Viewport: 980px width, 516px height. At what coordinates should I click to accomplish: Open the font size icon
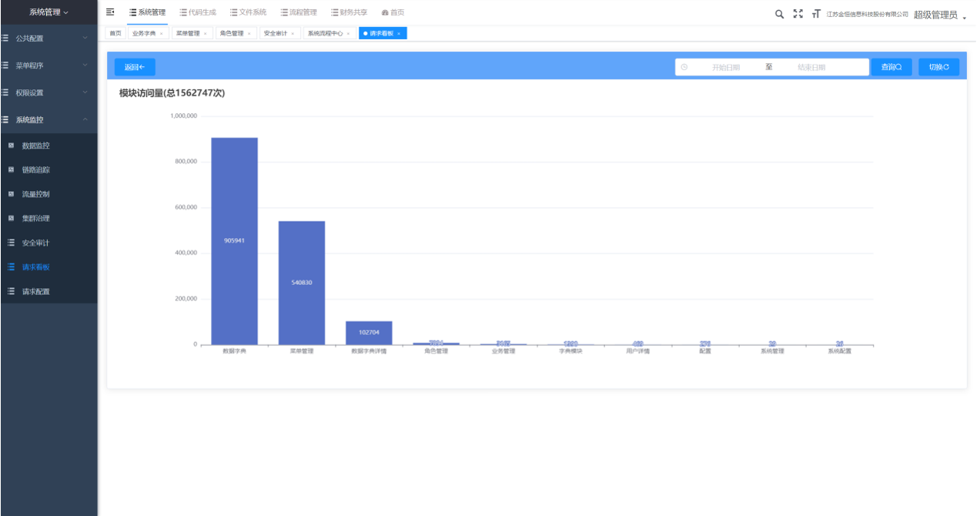[x=816, y=14]
